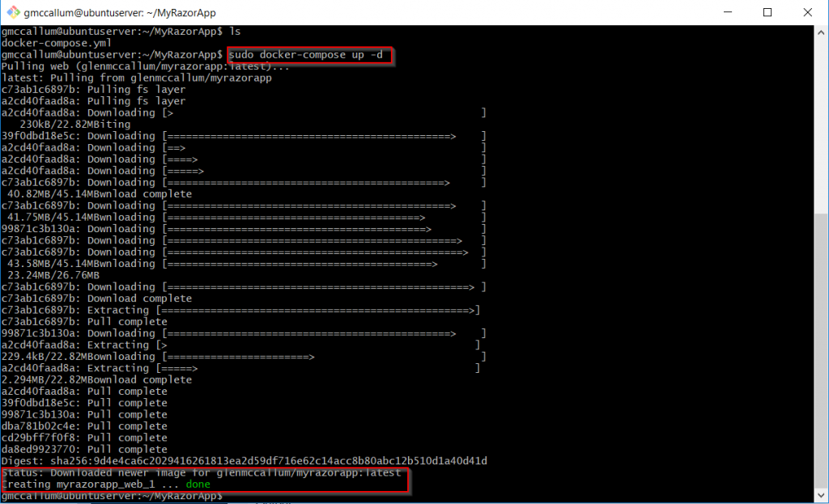The image size is (829, 504).
Task: Minimize the MyRazorApp terminal window
Action: [728, 12]
